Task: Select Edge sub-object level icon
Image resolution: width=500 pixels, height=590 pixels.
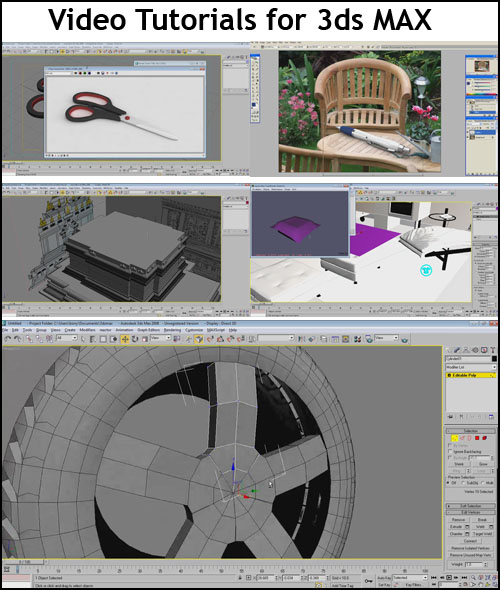Action: (462, 438)
